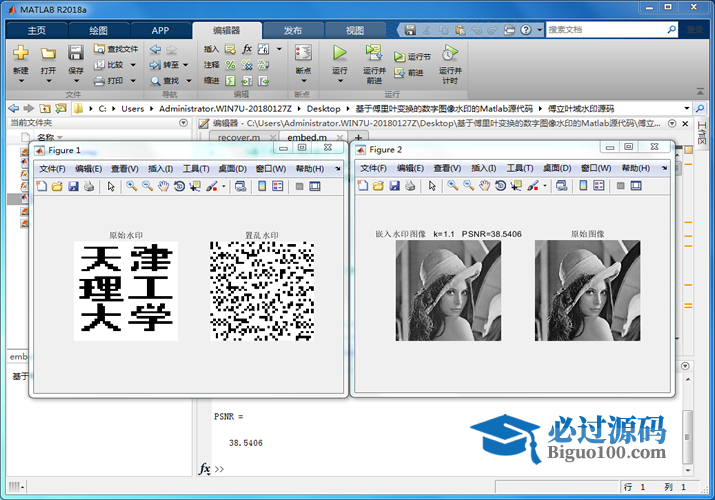This screenshot has width=715, height=500.
Task: Expand the Save (保存) dropdown arrow
Action: (76, 81)
